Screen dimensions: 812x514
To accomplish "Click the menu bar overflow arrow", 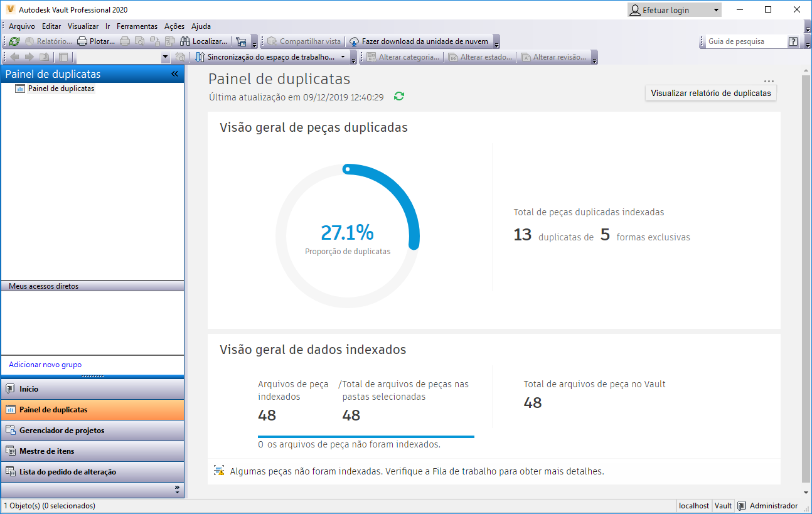I will 808,28.
